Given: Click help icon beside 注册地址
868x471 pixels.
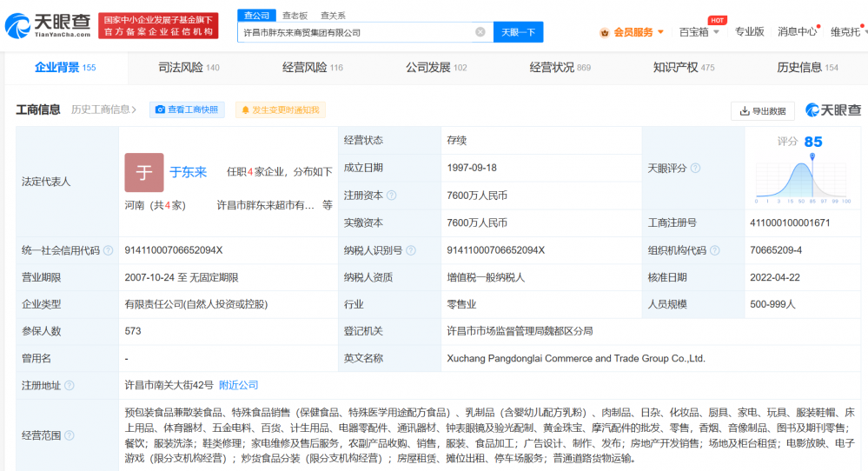Looking at the screenshot, I should coord(70,385).
